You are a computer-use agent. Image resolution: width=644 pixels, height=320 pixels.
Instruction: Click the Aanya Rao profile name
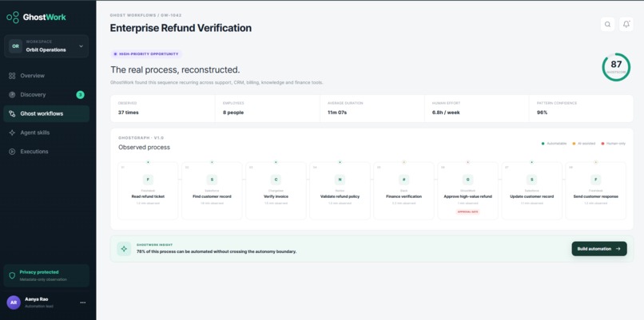pyautogui.click(x=36, y=299)
